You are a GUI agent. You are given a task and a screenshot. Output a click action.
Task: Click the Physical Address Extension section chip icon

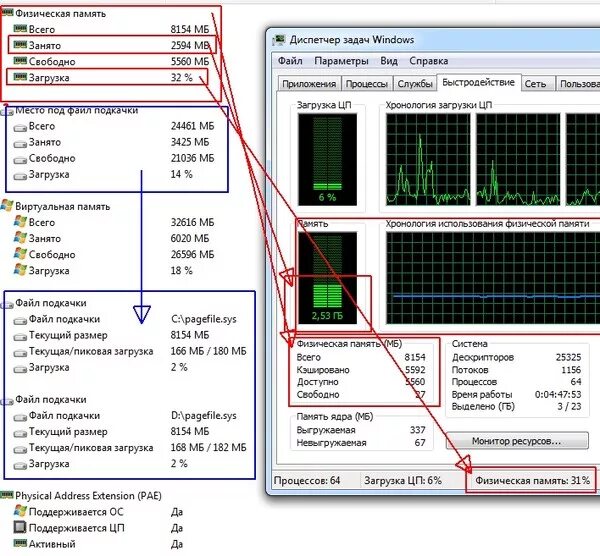pyautogui.click(x=7, y=495)
